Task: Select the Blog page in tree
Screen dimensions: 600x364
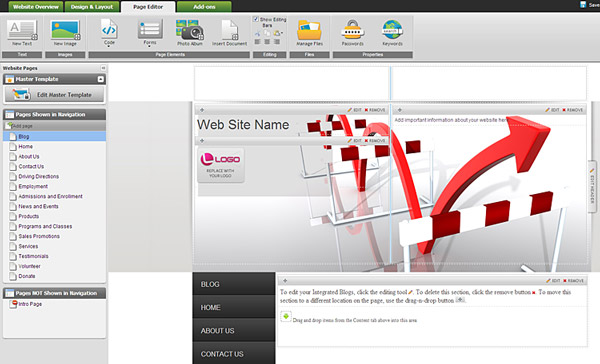Action: click(24, 136)
